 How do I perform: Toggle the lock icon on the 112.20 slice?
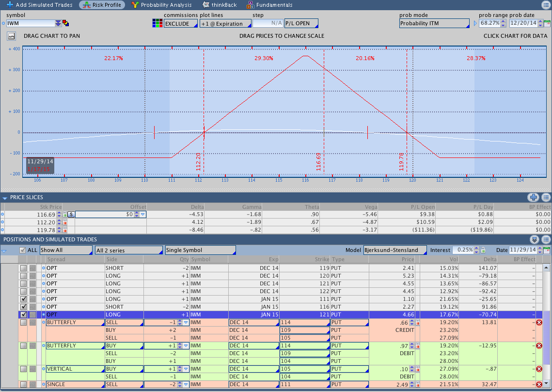[65, 222]
